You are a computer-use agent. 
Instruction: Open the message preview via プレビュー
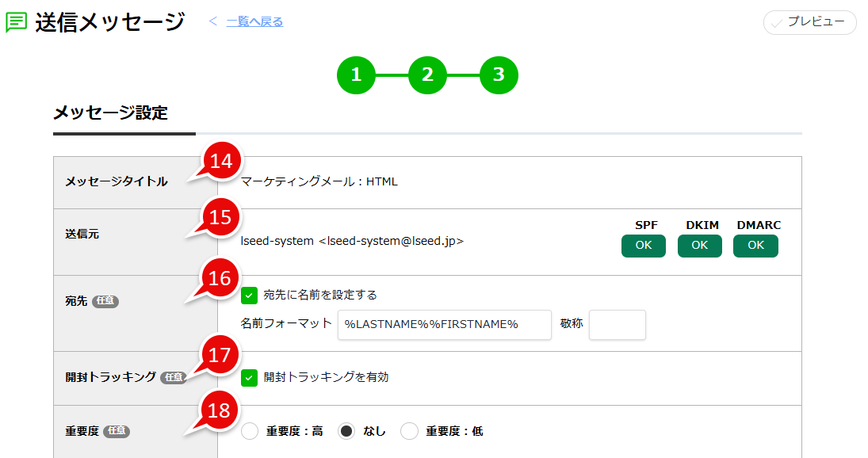click(x=809, y=22)
